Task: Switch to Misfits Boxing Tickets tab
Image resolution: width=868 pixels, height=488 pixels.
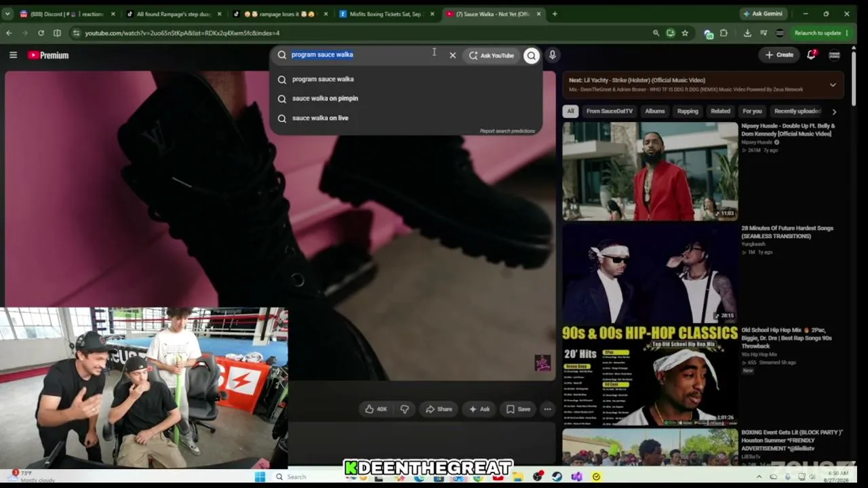Action: pos(387,14)
